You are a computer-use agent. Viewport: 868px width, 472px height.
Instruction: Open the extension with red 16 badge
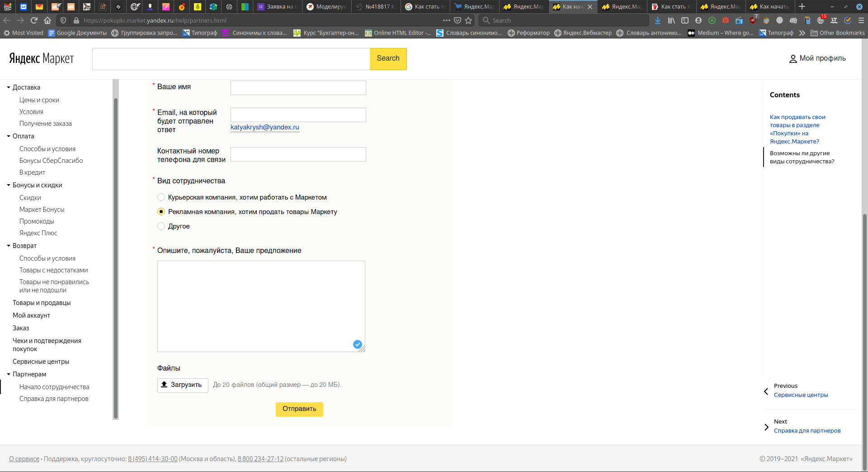click(x=821, y=20)
